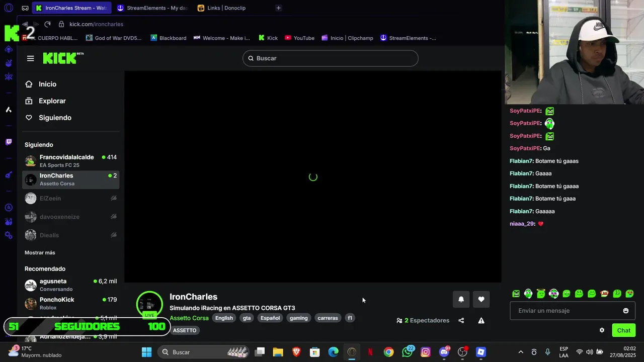Open Microsoft Edge from taskbar
644x362 pixels.
(x=333, y=352)
